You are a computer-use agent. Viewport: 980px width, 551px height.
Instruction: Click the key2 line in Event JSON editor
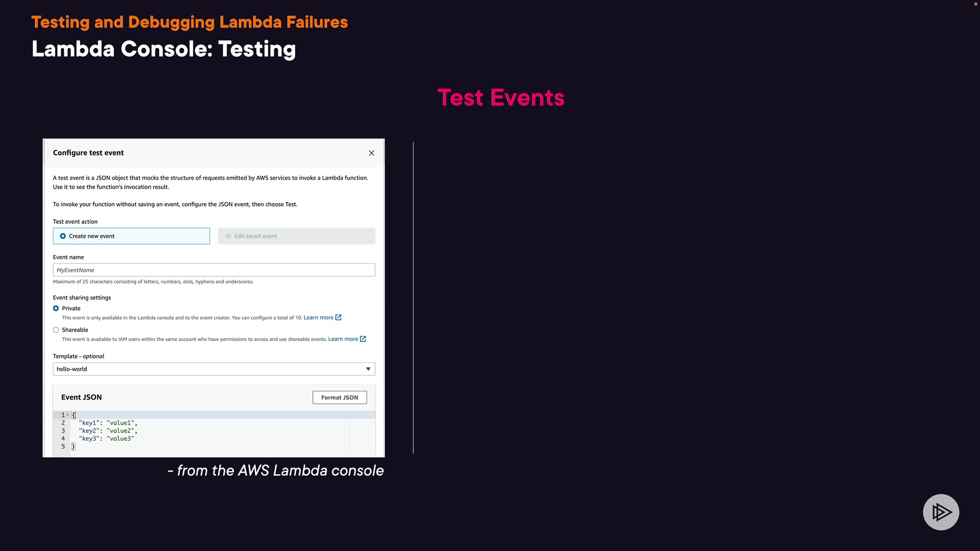[x=108, y=431]
